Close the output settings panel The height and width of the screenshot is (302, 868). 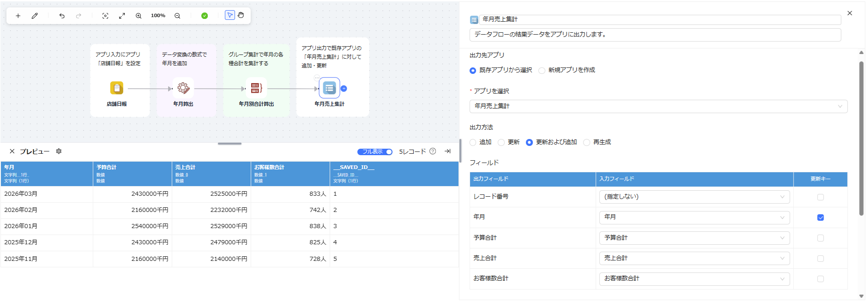tap(850, 13)
